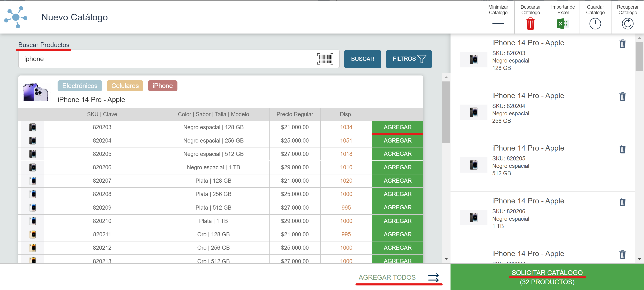This screenshot has height=290, width=644.
Task: Open catalog thumbnail for SKU 820204
Action: pos(474,112)
